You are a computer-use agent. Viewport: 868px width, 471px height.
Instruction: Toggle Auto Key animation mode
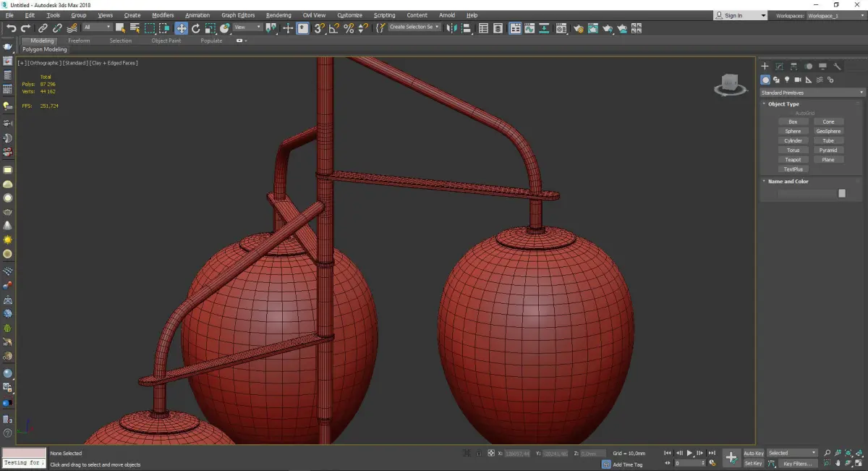(x=754, y=453)
